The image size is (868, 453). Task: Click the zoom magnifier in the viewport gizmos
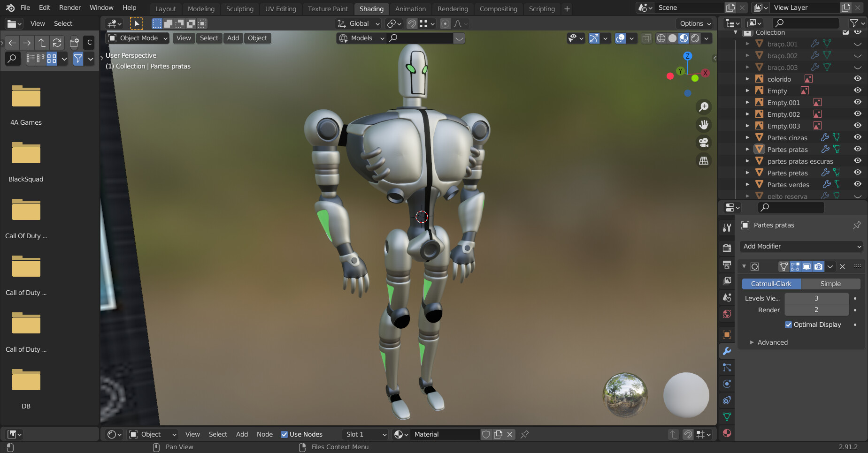click(x=703, y=106)
